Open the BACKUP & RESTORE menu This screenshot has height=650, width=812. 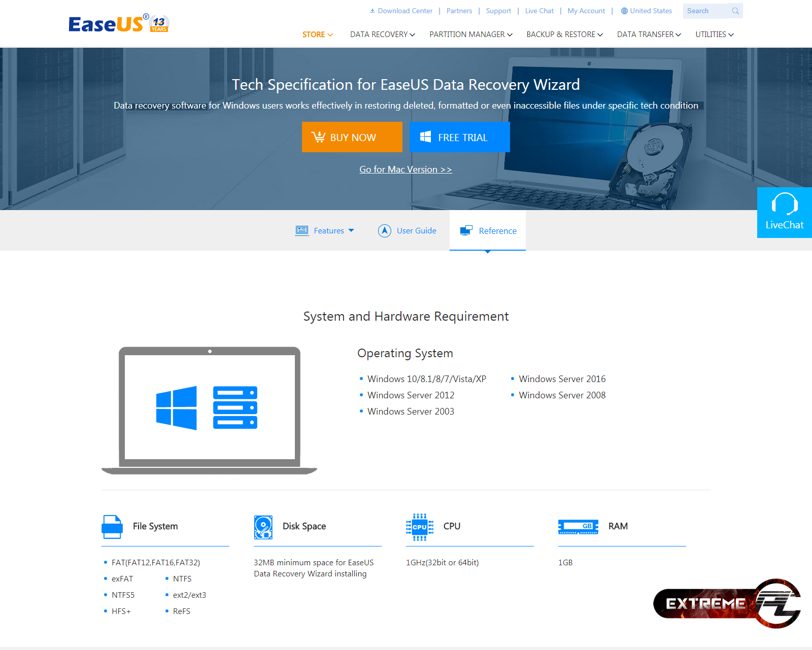point(565,35)
